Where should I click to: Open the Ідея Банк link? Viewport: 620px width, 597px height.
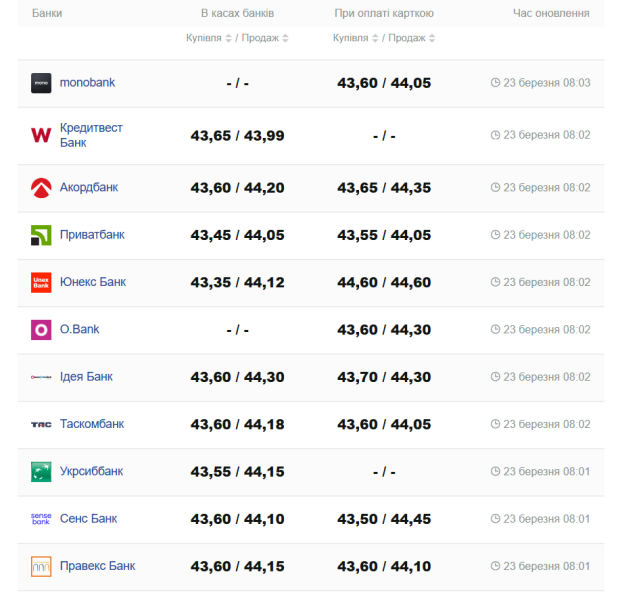click(86, 377)
